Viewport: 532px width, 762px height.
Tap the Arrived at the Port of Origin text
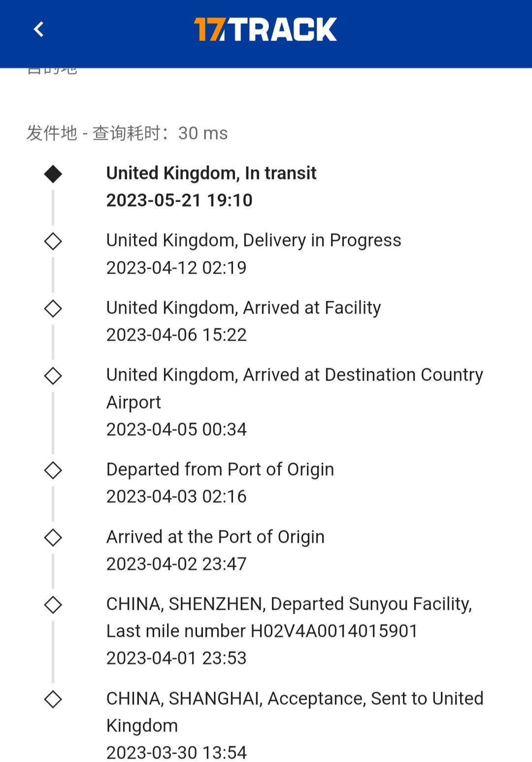(x=215, y=537)
